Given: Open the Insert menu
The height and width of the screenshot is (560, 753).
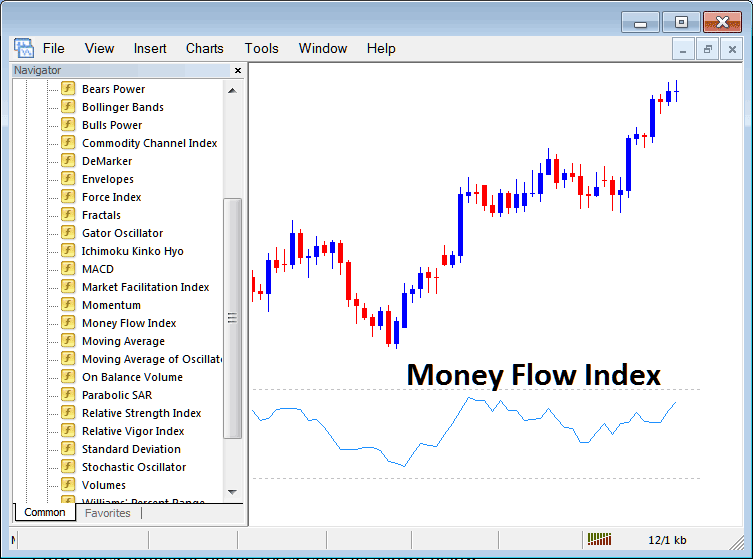Looking at the screenshot, I should (x=150, y=48).
